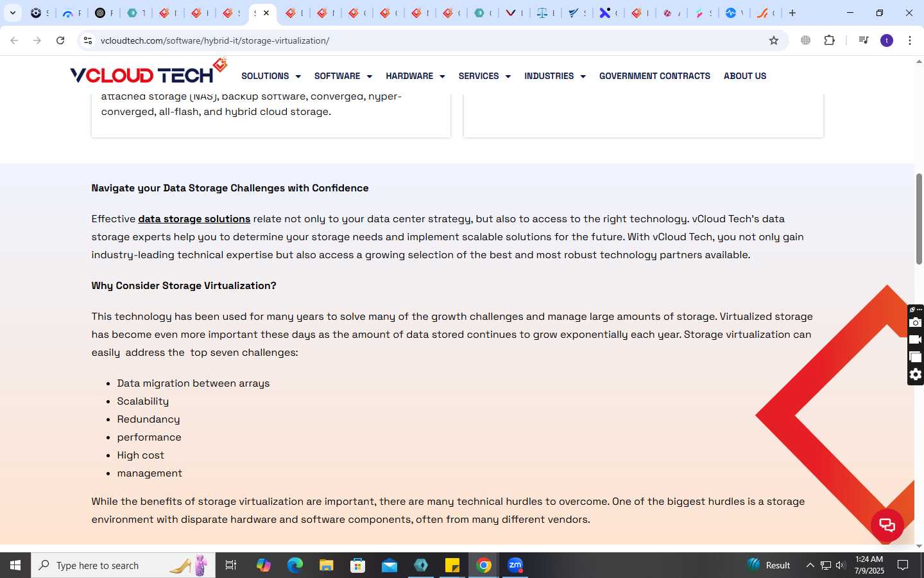Follow the 'data storage solutions' link
Viewport: 924px width, 578px height.
[194, 219]
